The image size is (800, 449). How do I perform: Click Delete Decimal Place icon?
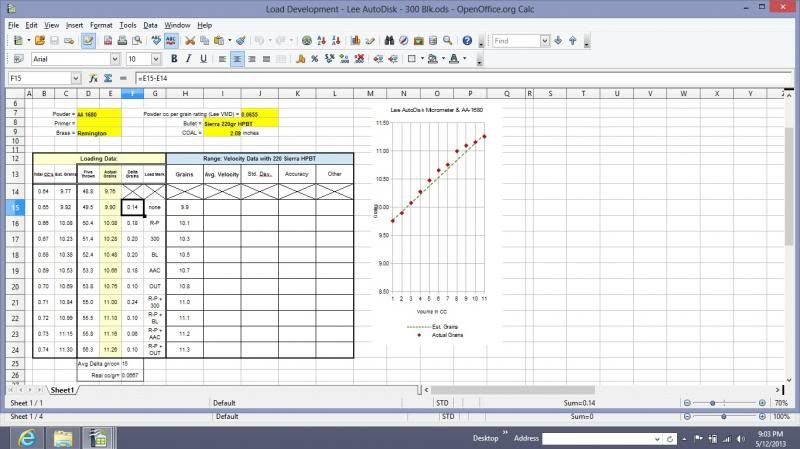359,59
